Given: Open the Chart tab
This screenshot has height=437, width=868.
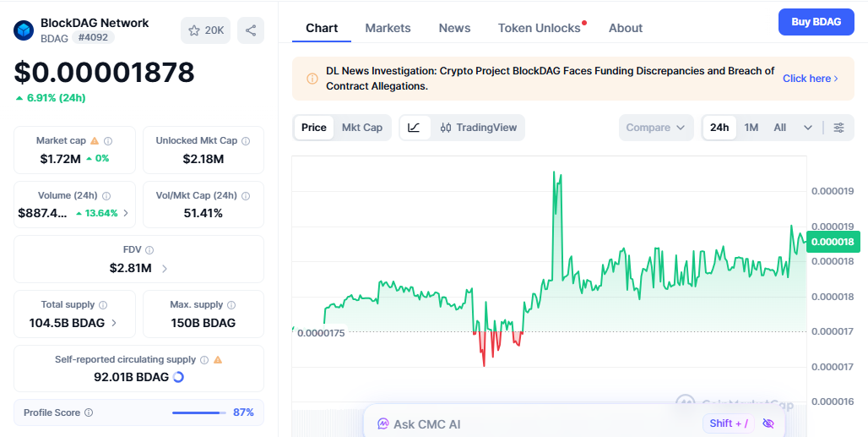Looking at the screenshot, I should click(322, 28).
